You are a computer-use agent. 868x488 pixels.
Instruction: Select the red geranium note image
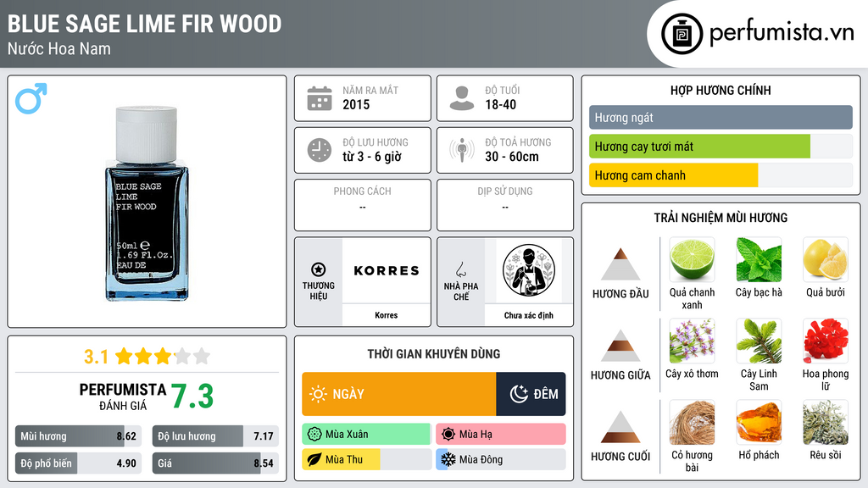[826, 341]
